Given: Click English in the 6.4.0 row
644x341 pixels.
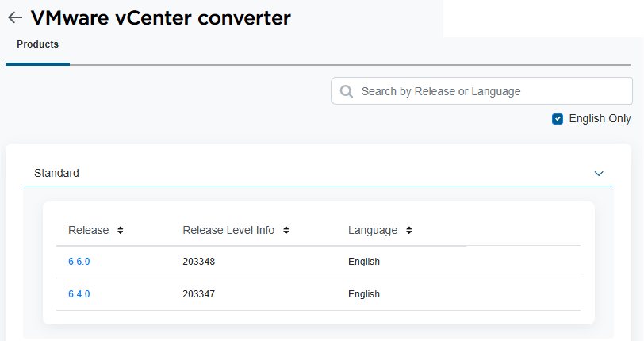Looking at the screenshot, I should (x=364, y=294).
